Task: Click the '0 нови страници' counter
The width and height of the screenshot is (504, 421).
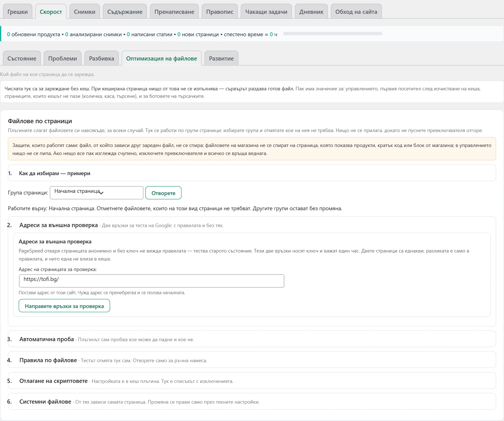Action: point(198,34)
